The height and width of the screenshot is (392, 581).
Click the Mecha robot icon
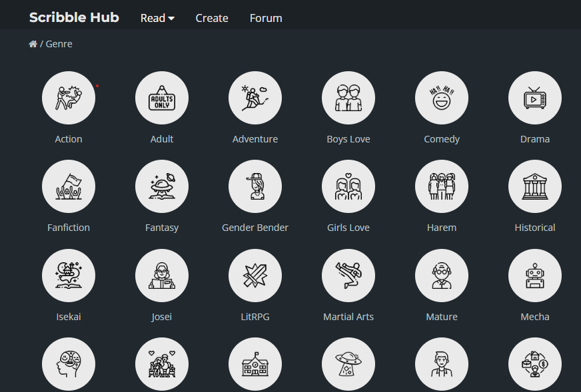click(535, 276)
